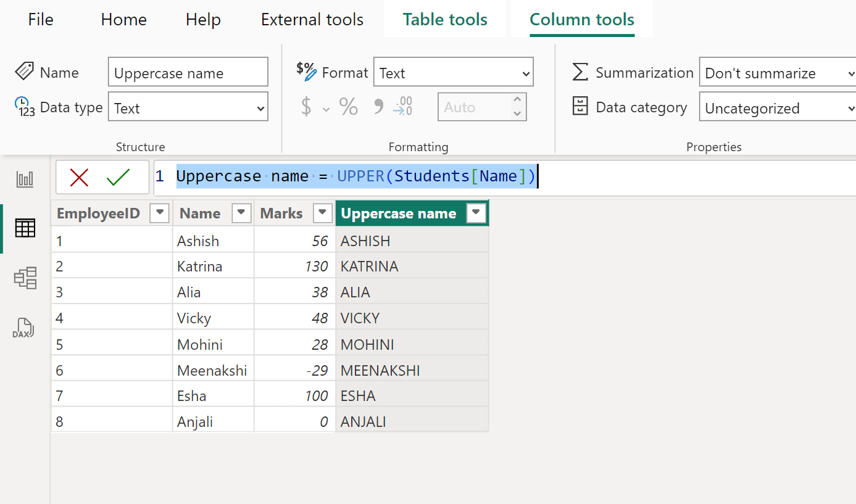This screenshot has width=856, height=504.
Task: Toggle percentage formatting
Action: click(348, 106)
